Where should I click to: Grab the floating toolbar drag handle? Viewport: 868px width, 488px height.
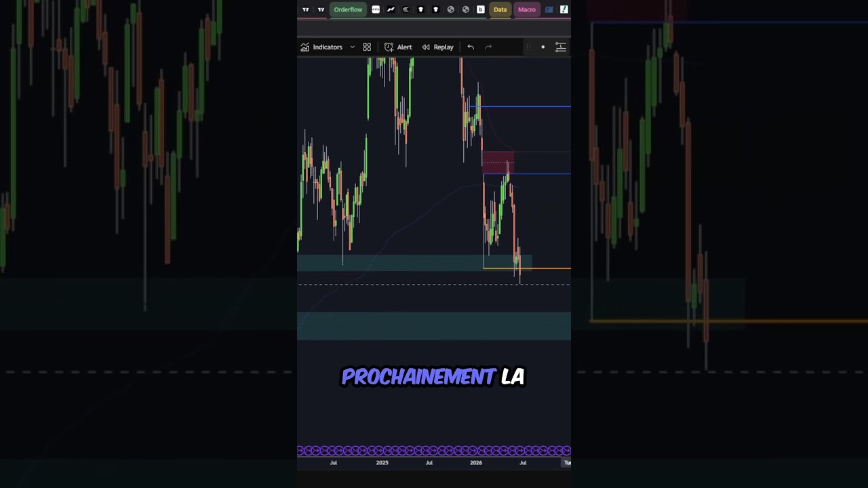pos(528,47)
